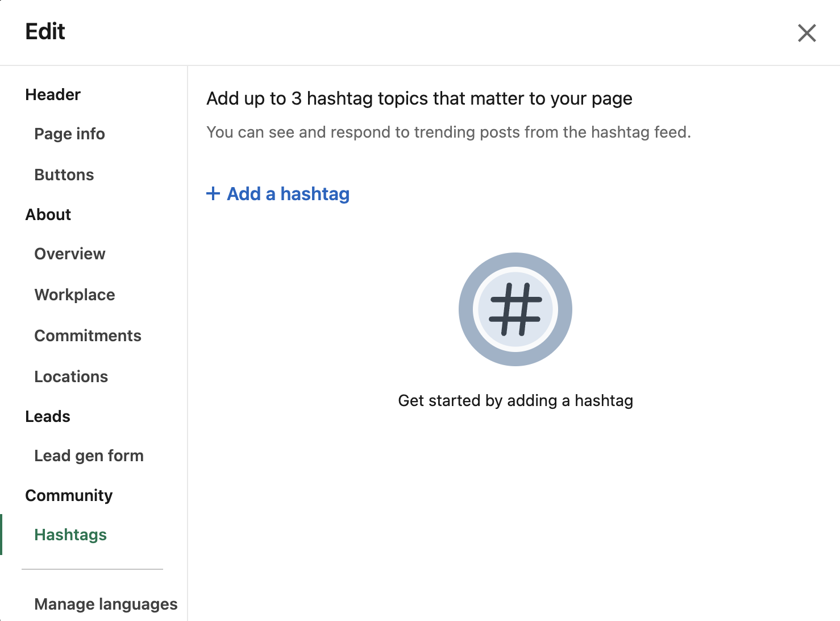The height and width of the screenshot is (621, 840).
Task: Click the 'Add up to 3 hashtag topics' heading
Action: [419, 98]
